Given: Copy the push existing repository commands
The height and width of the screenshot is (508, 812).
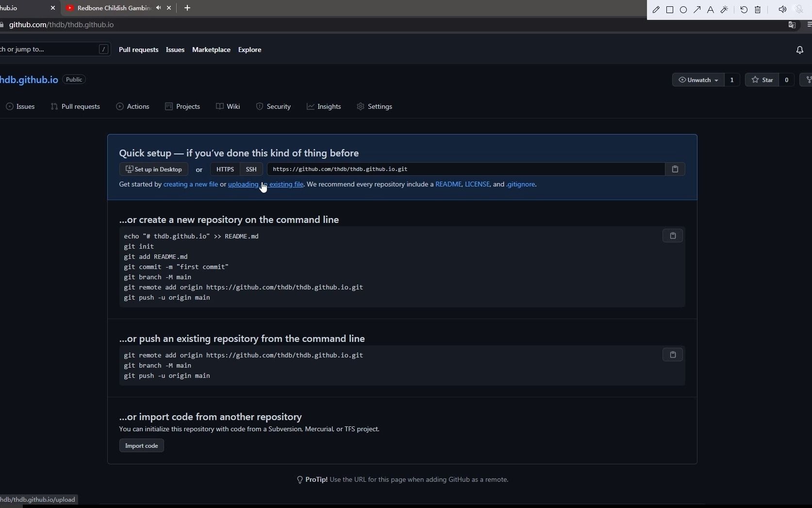Looking at the screenshot, I should (x=673, y=355).
